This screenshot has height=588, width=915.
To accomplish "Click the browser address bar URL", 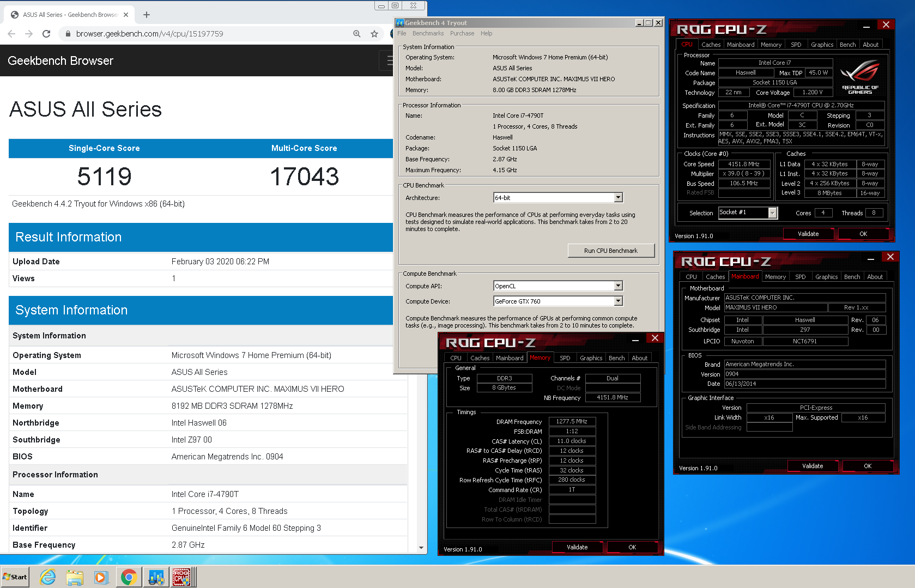I will click(x=150, y=34).
